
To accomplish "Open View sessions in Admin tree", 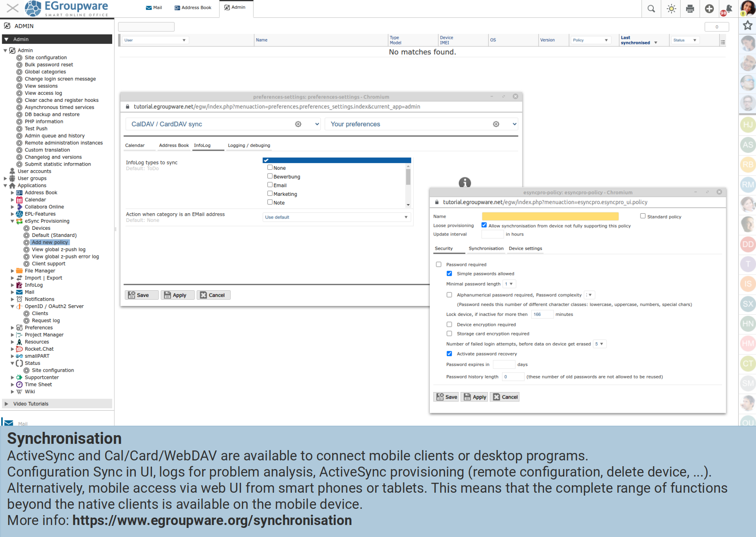I will (41, 86).
